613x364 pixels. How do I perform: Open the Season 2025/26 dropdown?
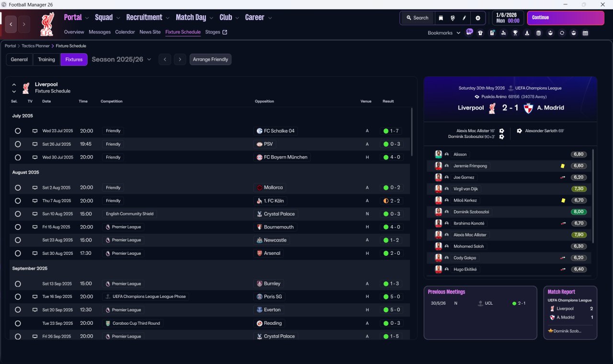click(x=121, y=59)
